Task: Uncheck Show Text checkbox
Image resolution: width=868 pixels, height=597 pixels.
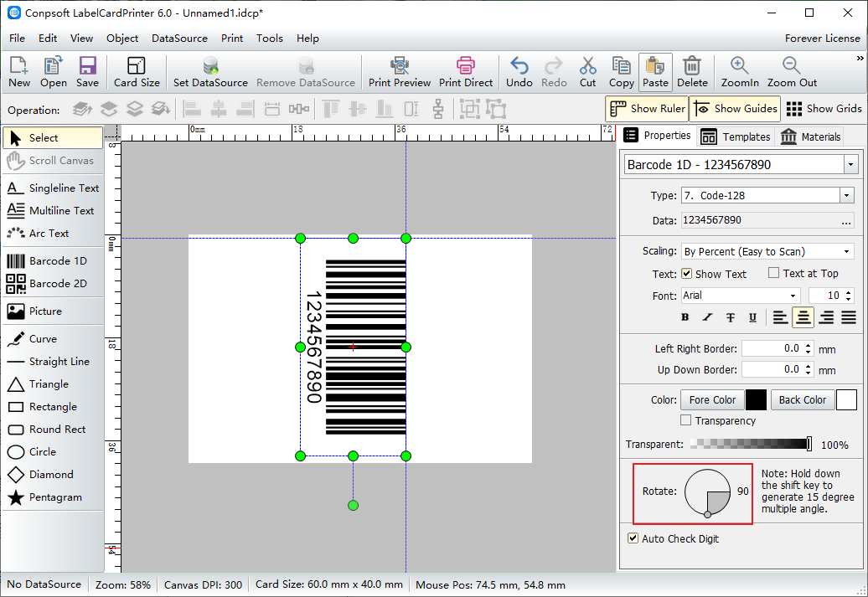Action: [686, 273]
